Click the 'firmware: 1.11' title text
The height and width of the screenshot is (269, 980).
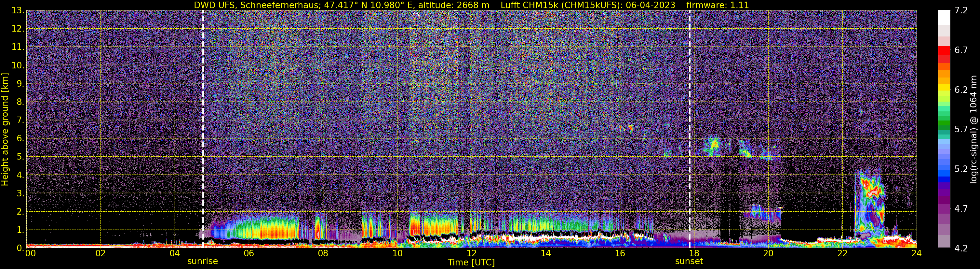[718, 5]
